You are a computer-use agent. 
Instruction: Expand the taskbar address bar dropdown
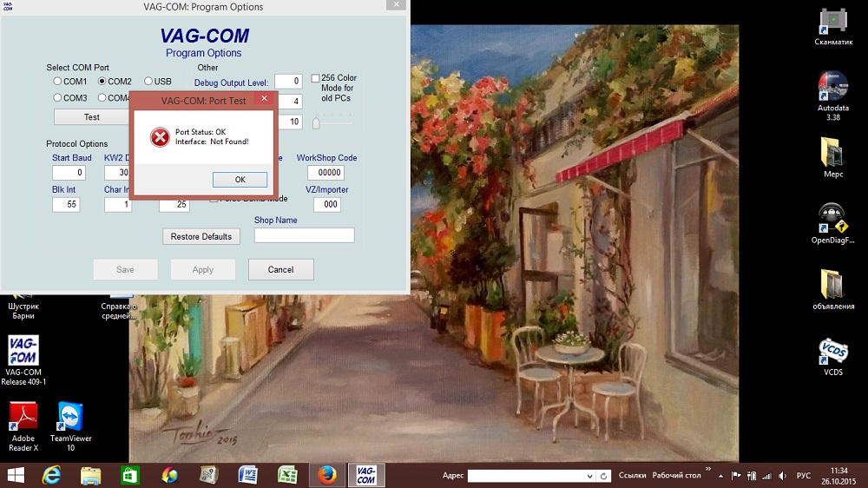(x=589, y=476)
